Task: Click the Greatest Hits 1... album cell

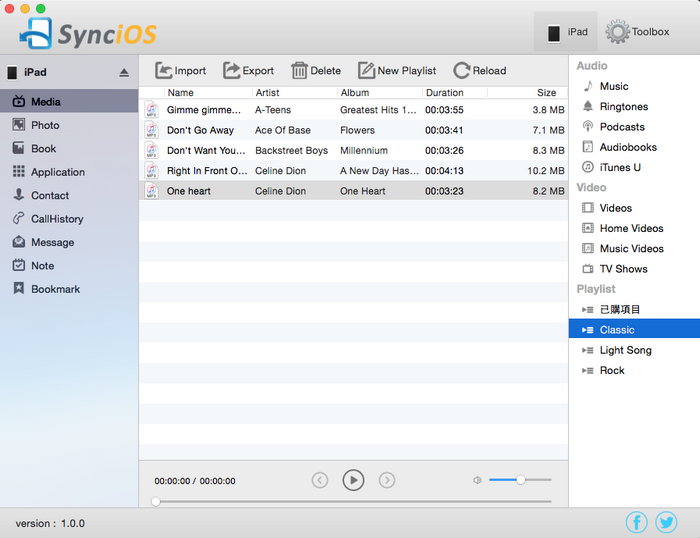Action: (378, 110)
